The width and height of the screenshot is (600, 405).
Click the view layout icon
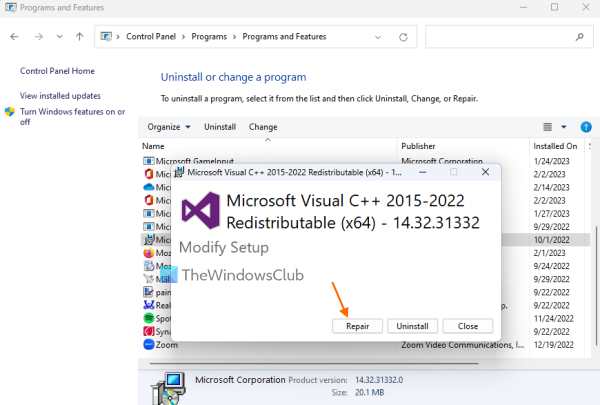point(548,127)
